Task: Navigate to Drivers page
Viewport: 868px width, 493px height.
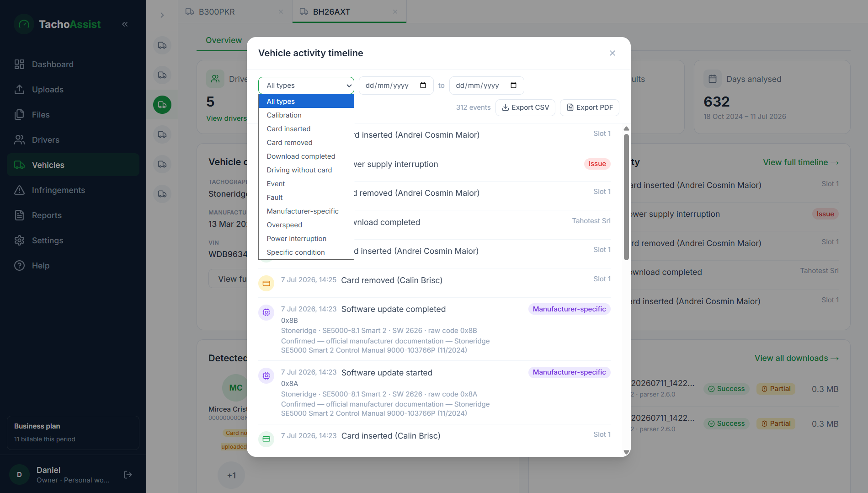Action: pyautogui.click(x=73, y=140)
